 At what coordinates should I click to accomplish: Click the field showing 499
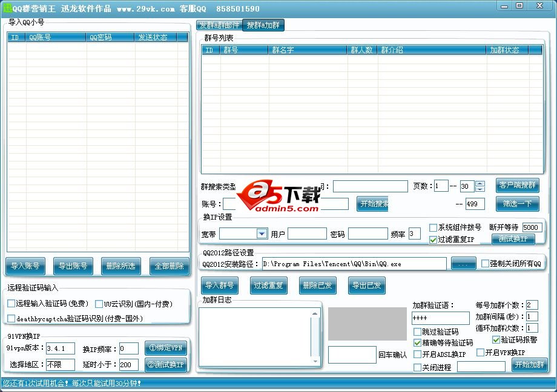[x=475, y=204]
